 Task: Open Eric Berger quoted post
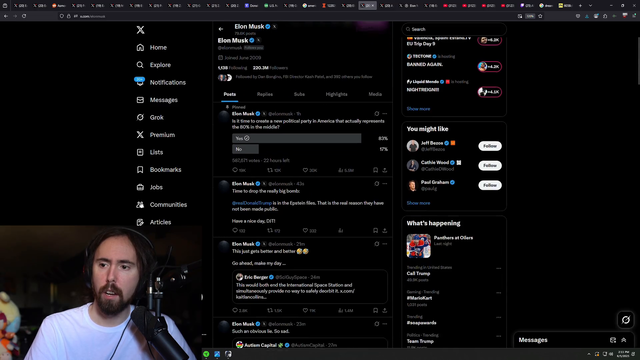[x=310, y=286]
